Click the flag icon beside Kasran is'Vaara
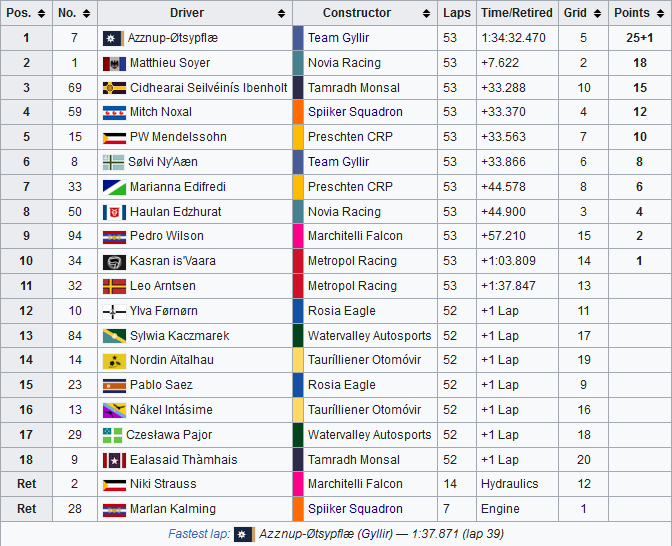The width and height of the screenshot is (672, 546). click(112, 261)
